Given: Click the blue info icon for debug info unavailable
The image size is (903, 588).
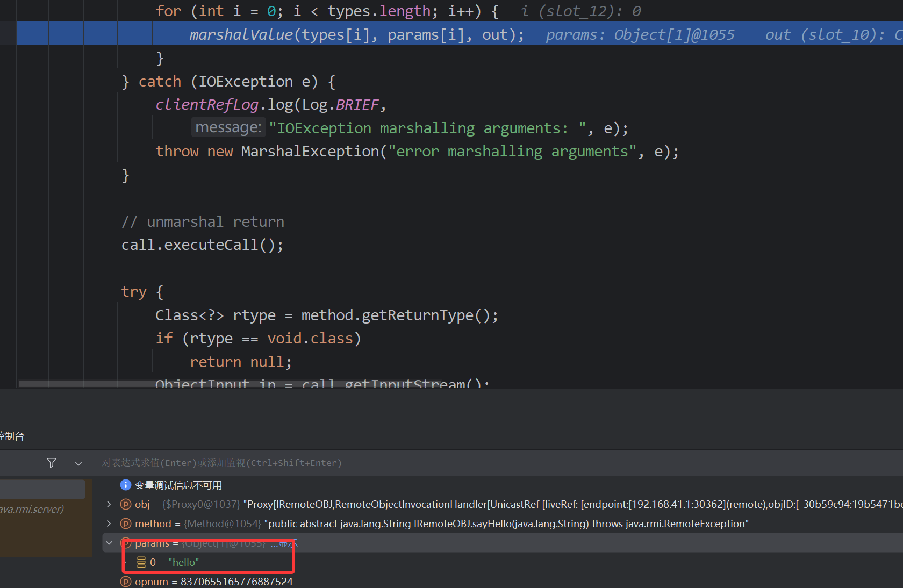Looking at the screenshot, I should 125,485.
